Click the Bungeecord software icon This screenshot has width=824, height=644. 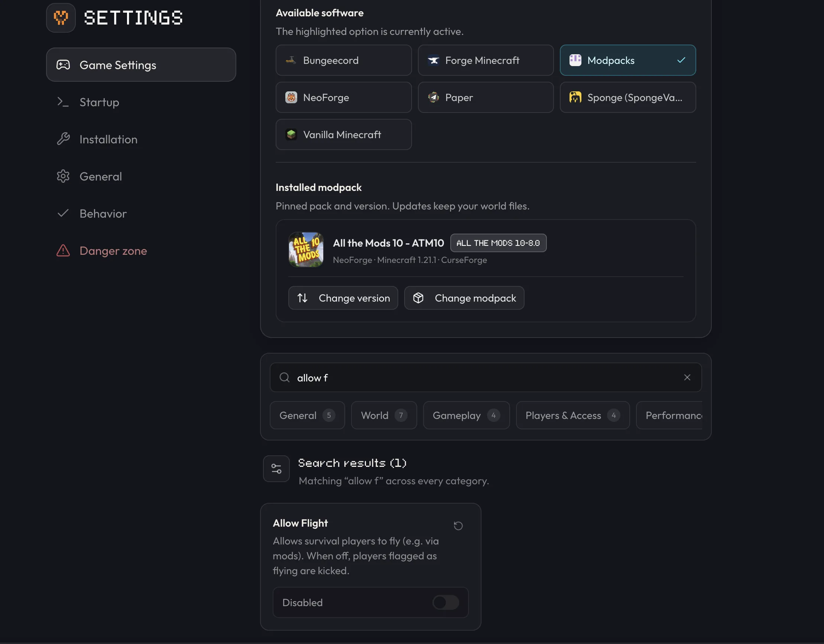(x=291, y=60)
